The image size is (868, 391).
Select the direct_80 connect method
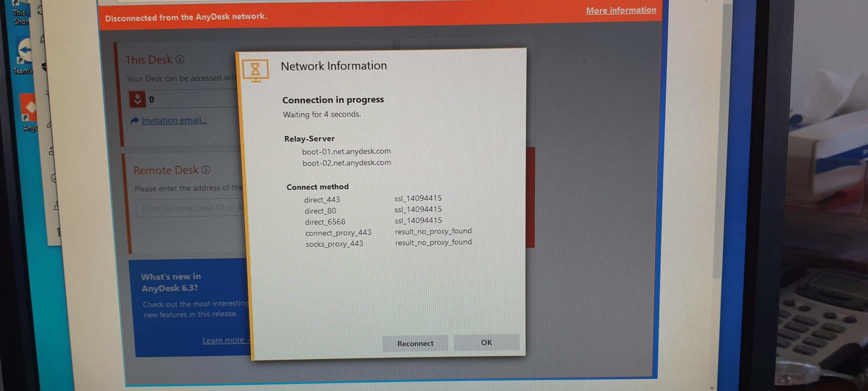tap(320, 211)
